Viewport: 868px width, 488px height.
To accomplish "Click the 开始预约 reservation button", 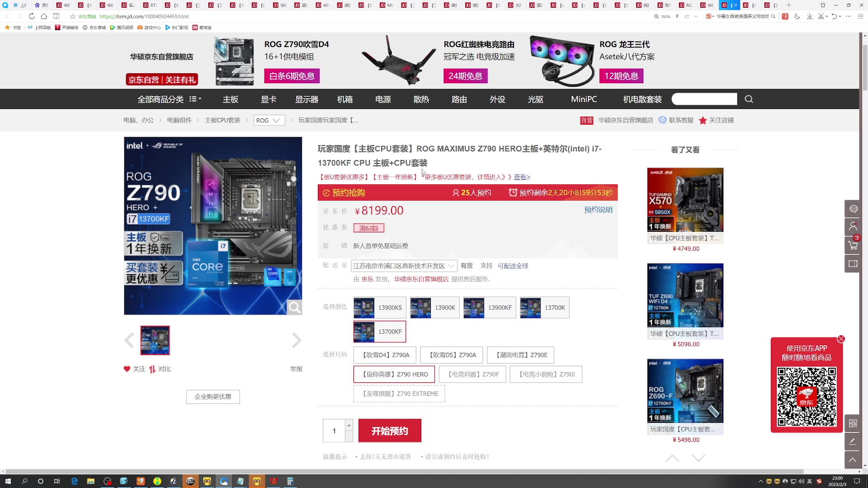I will click(x=389, y=431).
